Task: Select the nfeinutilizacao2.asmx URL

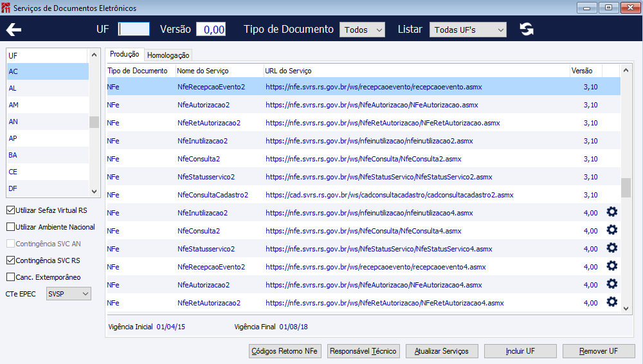Action: click(x=369, y=141)
